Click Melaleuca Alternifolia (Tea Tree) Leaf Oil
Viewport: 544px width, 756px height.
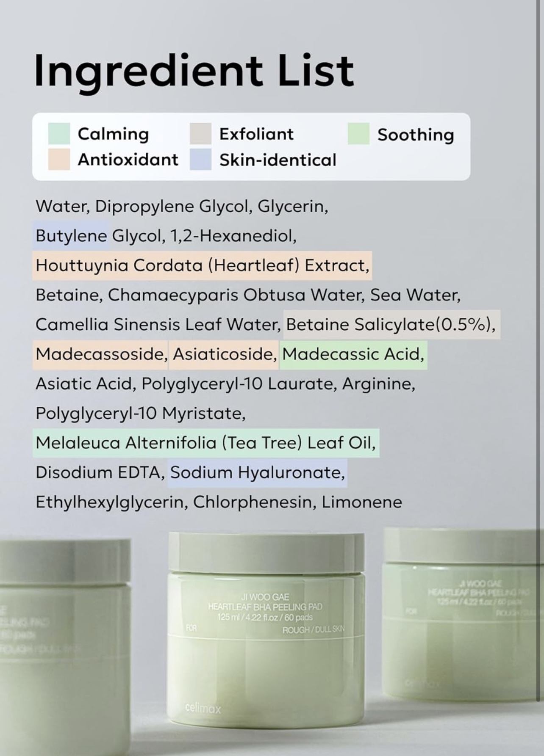tap(206, 443)
